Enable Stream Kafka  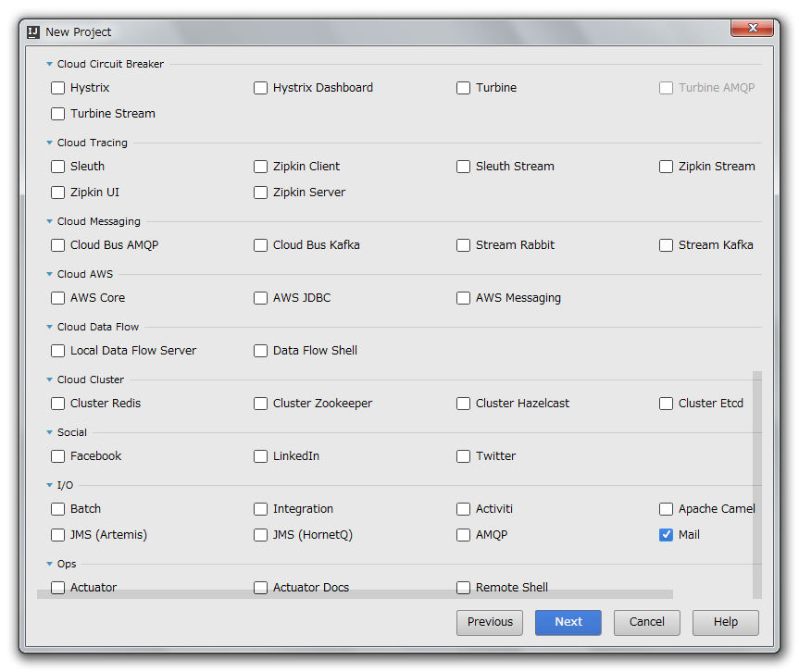click(666, 245)
